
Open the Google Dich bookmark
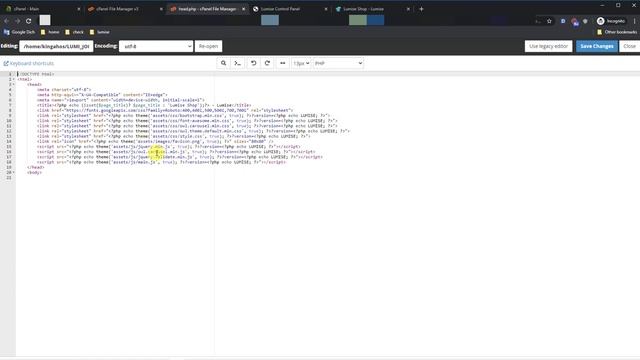[x=19, y=32]
